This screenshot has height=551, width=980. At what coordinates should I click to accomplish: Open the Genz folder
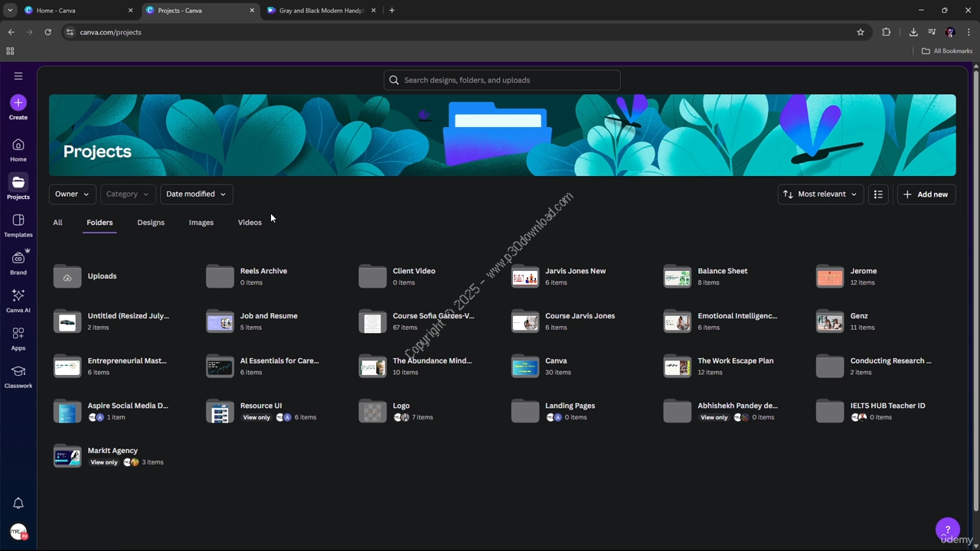[x=845, y=321]
